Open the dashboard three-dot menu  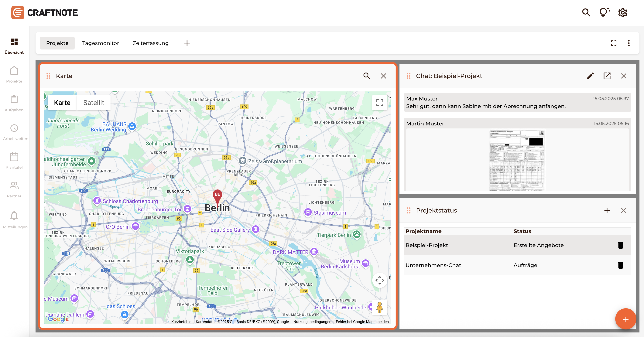tap(629, 43)
